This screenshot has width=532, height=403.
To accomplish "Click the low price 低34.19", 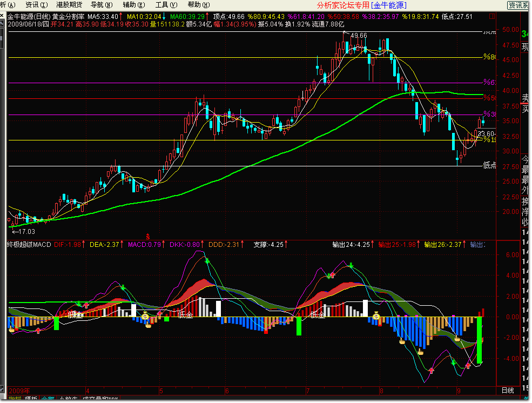I will coord(112,24).
